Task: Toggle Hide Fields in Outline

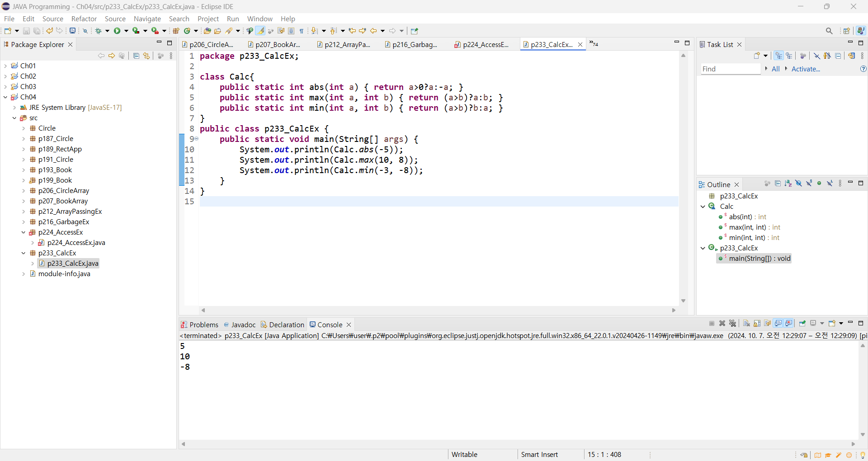Action: (799, 183)
